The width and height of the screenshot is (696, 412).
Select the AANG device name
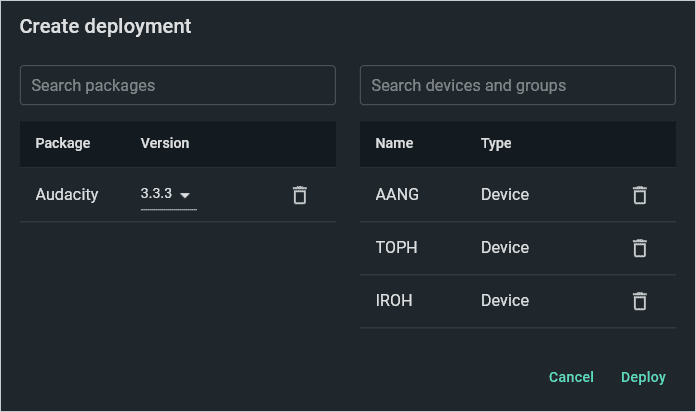pos(397,195)
